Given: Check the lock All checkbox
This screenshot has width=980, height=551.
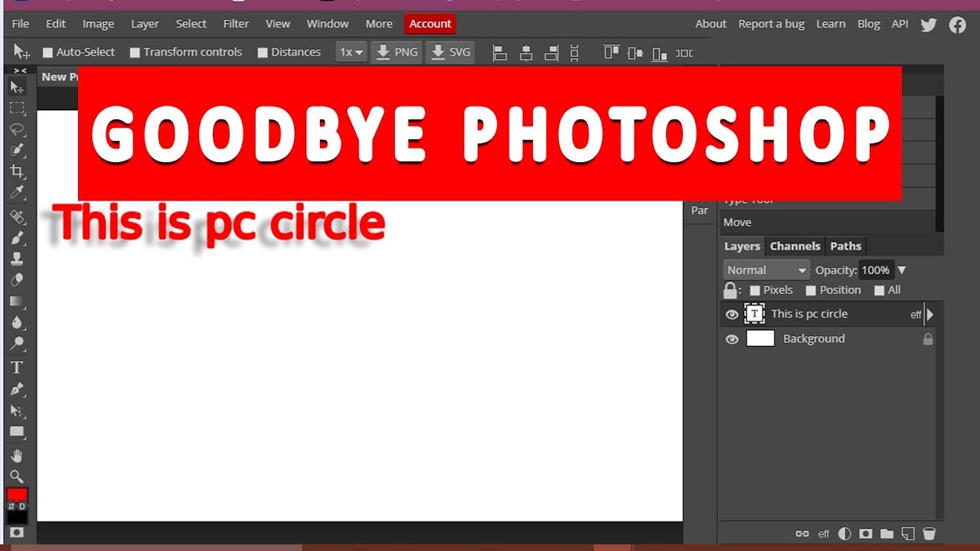Looking at the screenshot, I should (x=880, y=291).
